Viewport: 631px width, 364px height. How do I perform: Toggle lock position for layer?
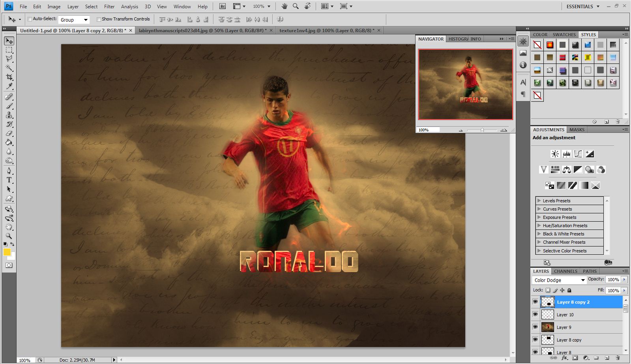[562, 290]
